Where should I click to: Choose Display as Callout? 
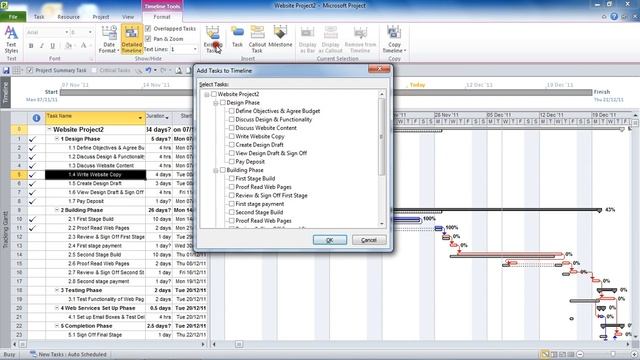(x=330, y=39)
